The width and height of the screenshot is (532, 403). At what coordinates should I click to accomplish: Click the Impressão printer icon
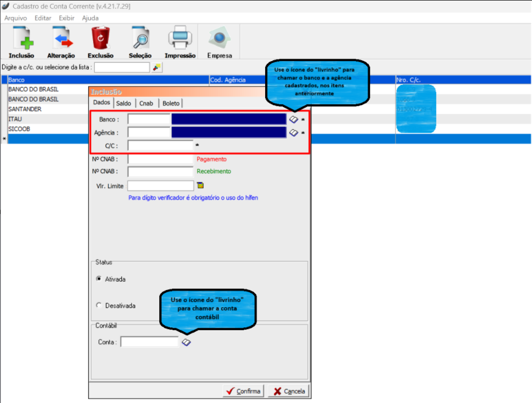click(180, 39)
